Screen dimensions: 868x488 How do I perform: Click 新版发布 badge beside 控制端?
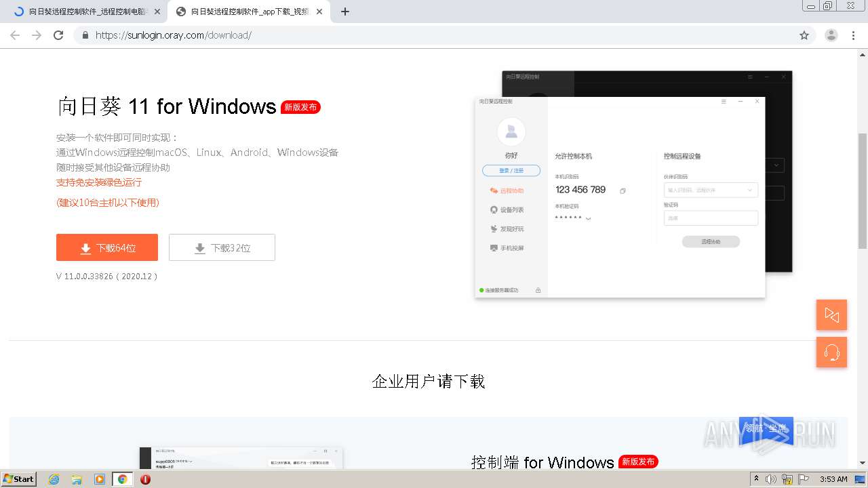pos(639,462)
